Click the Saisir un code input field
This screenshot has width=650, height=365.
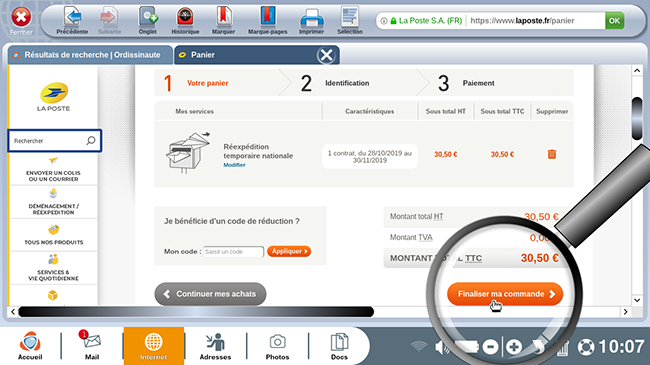pos(233,252)
